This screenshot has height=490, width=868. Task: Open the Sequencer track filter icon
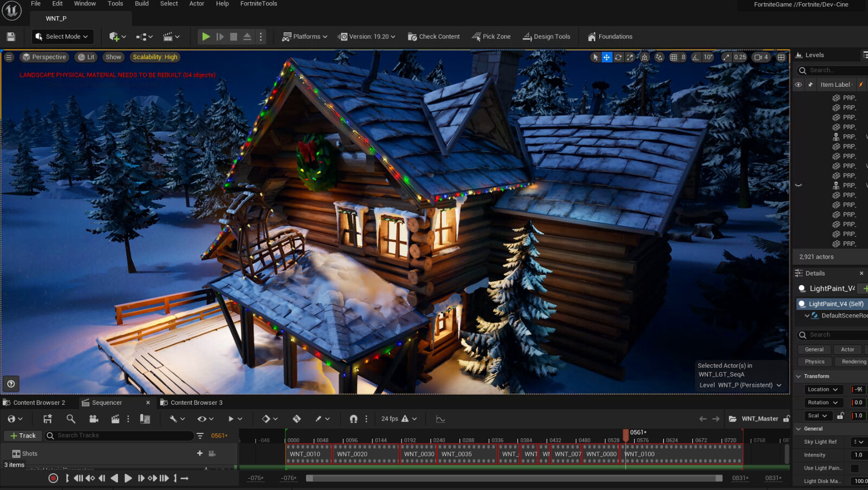tap(200, 435)
